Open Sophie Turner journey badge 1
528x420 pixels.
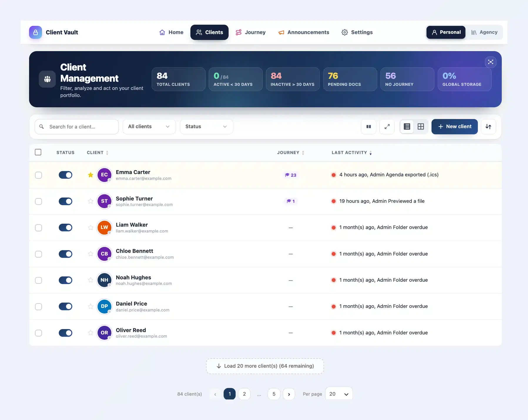click(x=291, y=201)
